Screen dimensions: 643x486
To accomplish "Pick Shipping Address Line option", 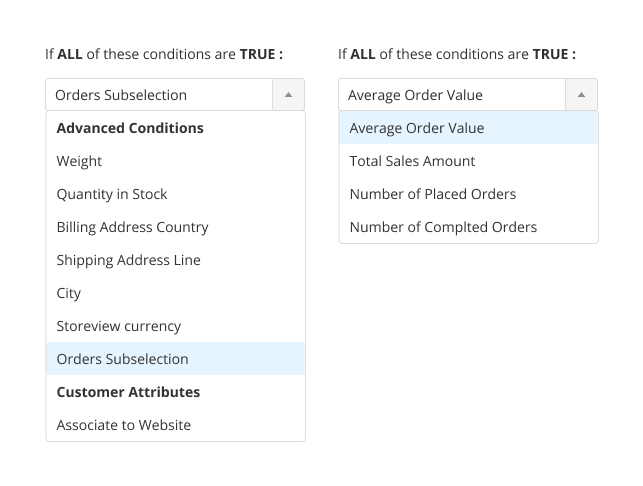I will pos(128,260).
